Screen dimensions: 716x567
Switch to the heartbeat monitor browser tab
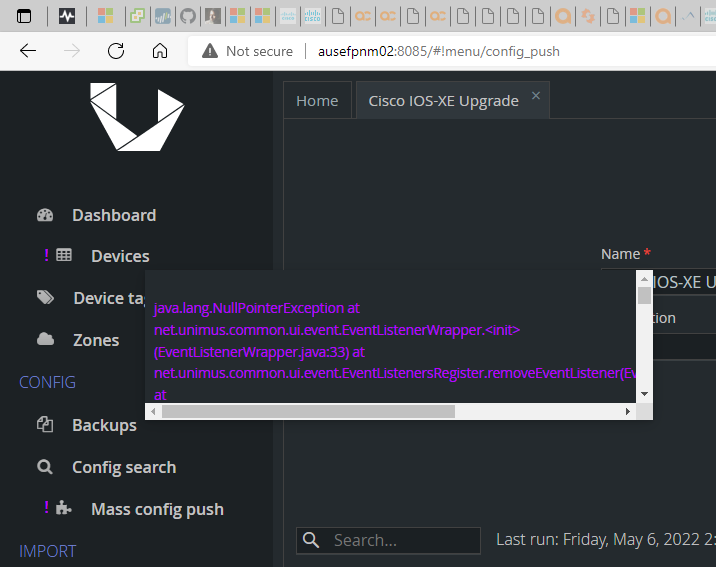[67, 16]
